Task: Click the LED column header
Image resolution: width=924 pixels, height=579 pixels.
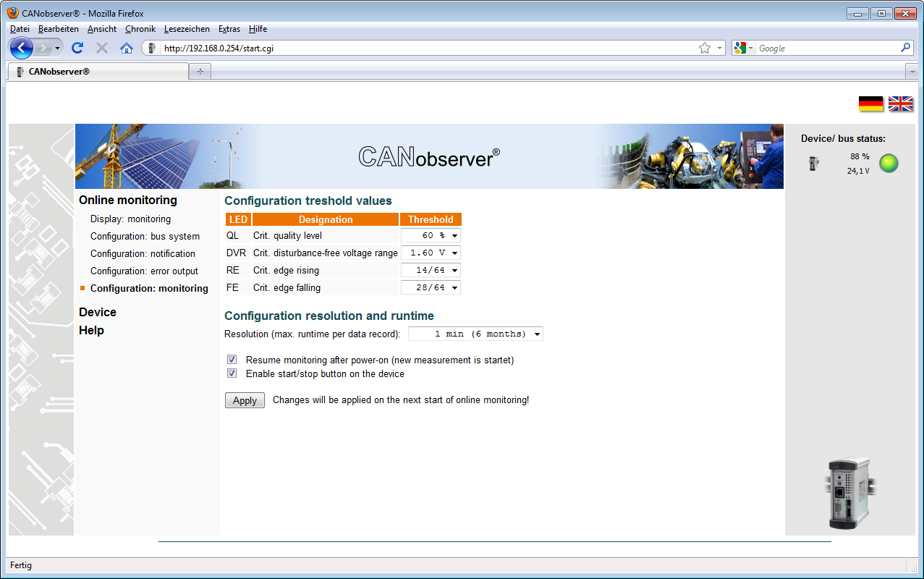Action: click(x=238, y=219)
